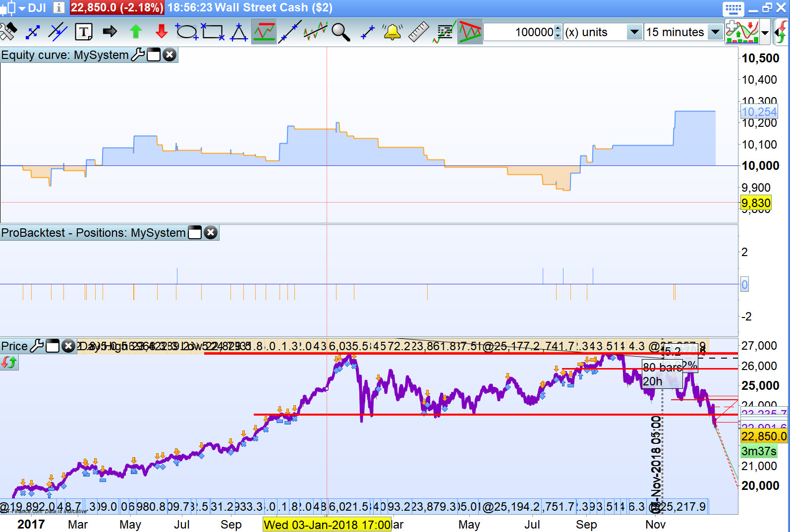This screenshot has height=532, width=790.
Task: Open the add indicator and trading system button
Action: tap(742, 32)
